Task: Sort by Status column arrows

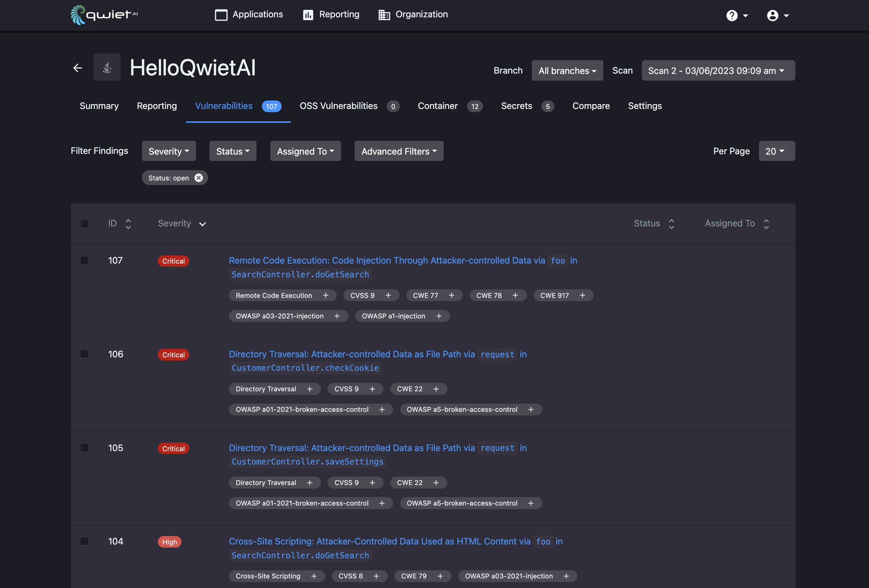Action: pos(672,224)
